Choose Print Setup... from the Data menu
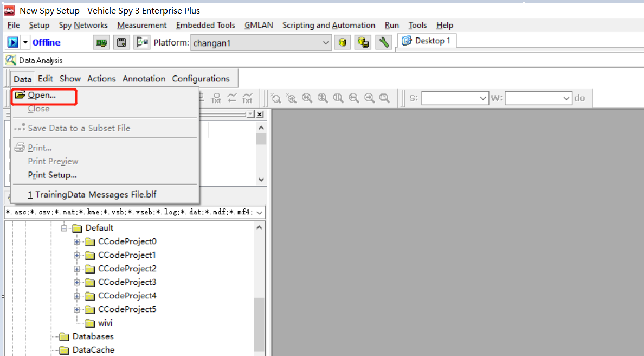644x356 pixels. tap(52, 175)
